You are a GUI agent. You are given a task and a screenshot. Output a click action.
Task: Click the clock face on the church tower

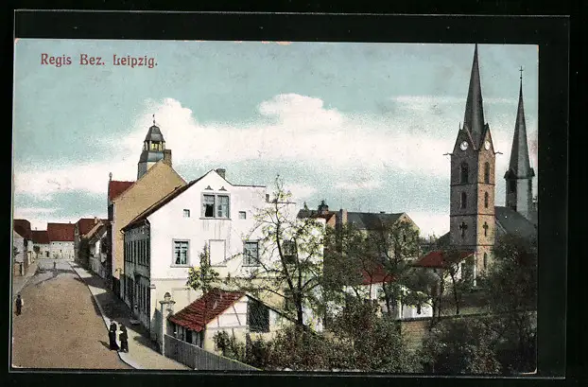point(463,146)
